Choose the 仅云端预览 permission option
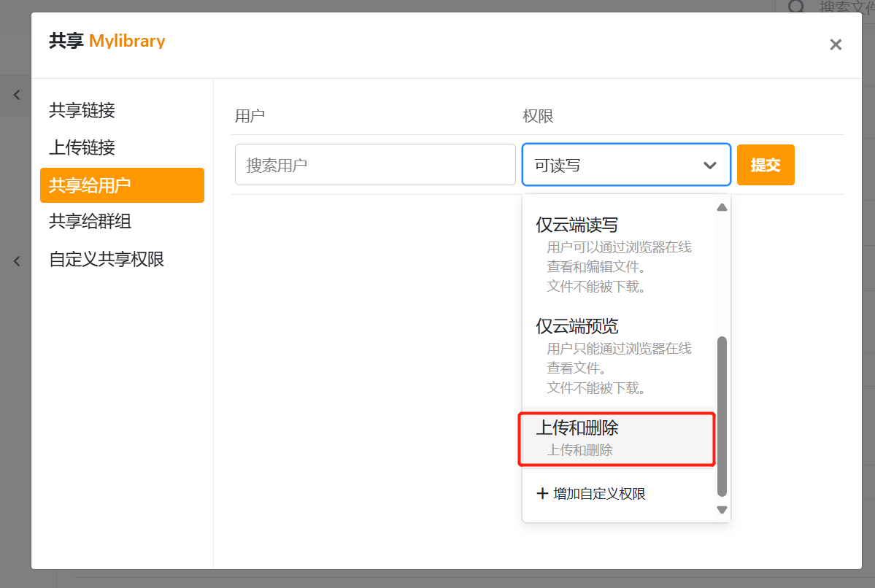The height and width of the screenshot is (588, 875). [577, 326]
